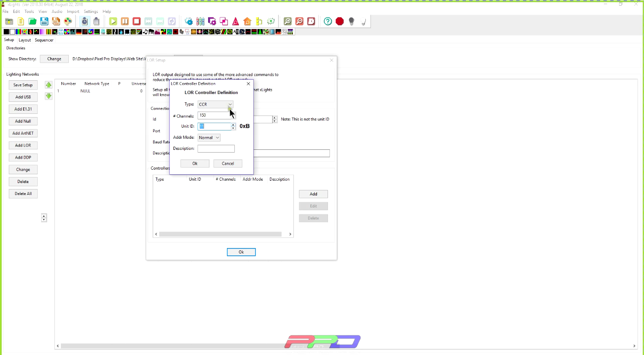Click the Save Setup button
The image size is (644, 355).
(23, 85)
